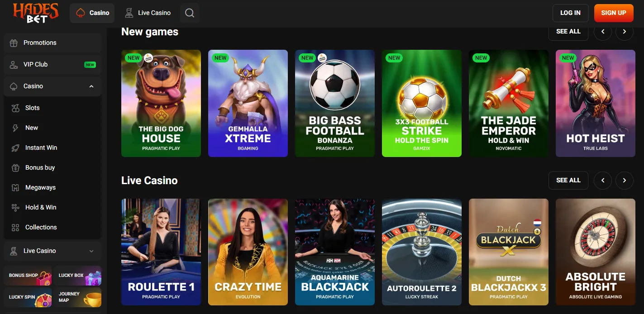Click the Collections grid icon
Image resolution: width=644 pixels, height=314 pixels.
[15, 227]
